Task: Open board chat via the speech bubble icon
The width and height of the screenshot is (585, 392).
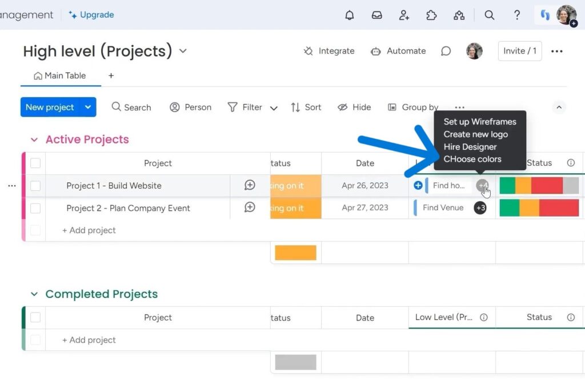Action: pyautogui.click(x=446, y=51)
